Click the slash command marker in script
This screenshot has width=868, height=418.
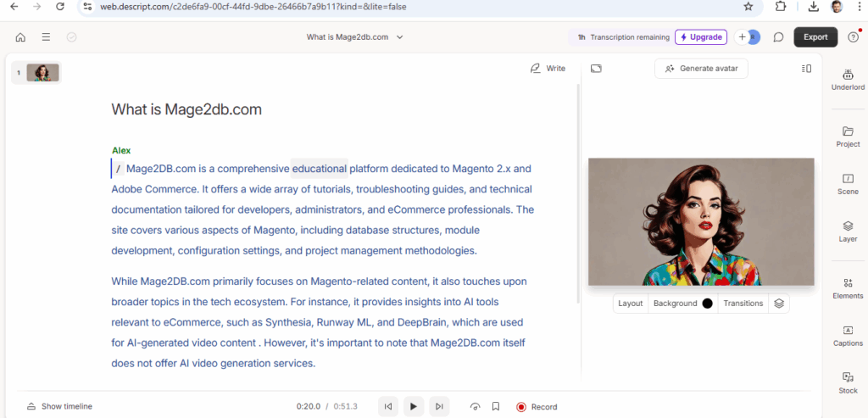pos(118,169)
